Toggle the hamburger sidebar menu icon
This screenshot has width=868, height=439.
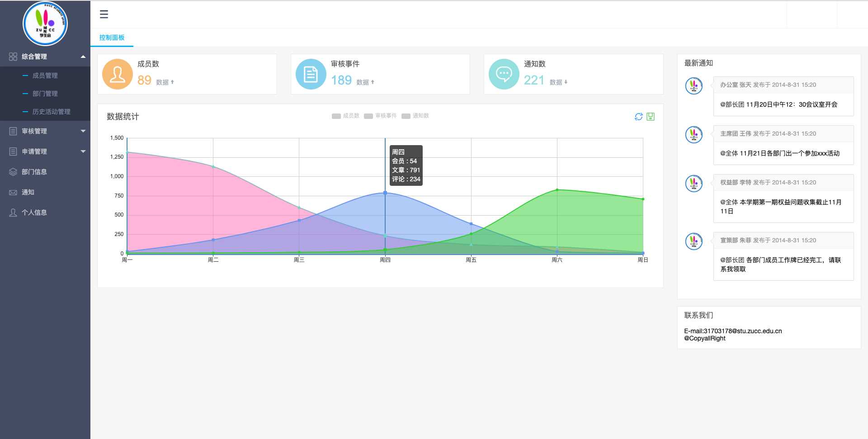click(104, 14)
